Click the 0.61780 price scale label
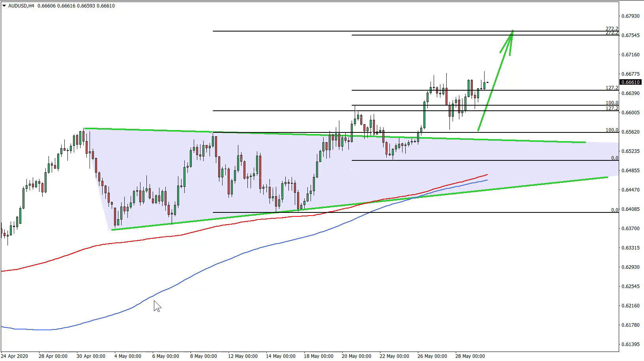 (630, 325)
